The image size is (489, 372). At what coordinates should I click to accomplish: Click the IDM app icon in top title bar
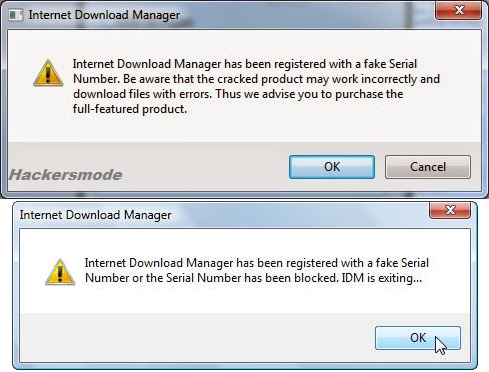15,15
